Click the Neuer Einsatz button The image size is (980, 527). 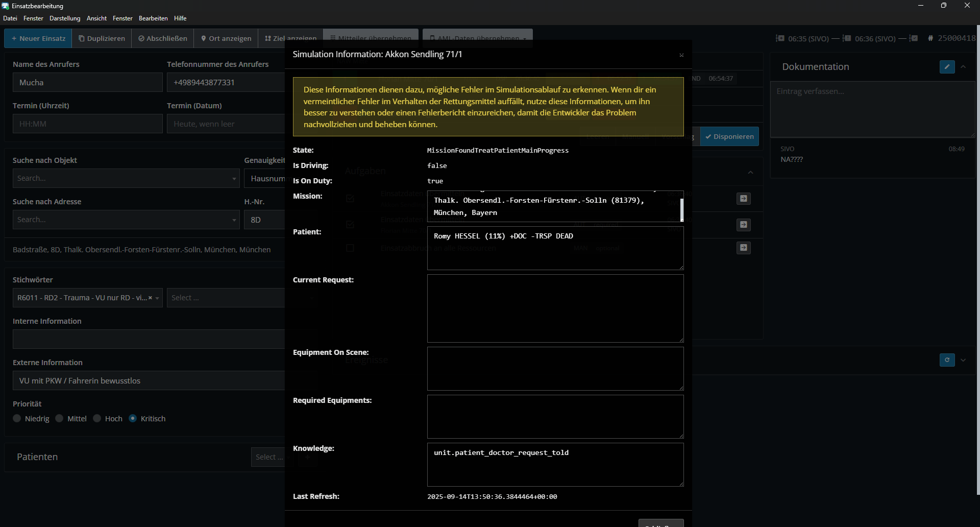(x=38, y=38)
